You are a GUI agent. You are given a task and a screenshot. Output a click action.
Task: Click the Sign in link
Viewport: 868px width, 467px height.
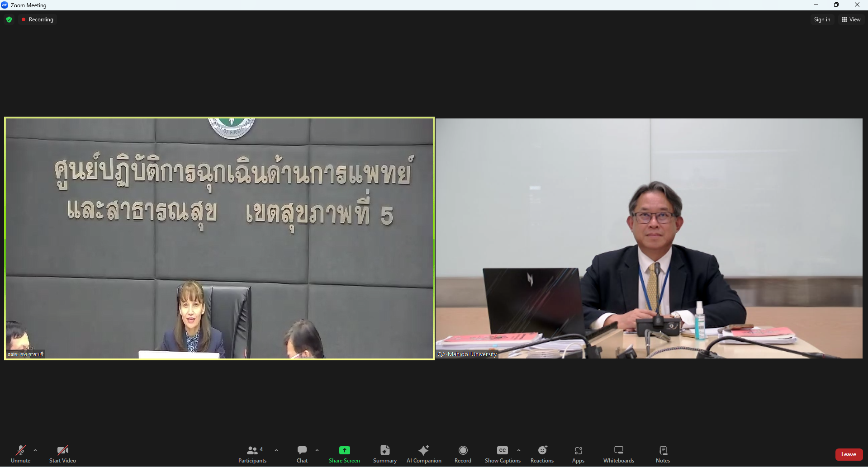tap(822, 19)
